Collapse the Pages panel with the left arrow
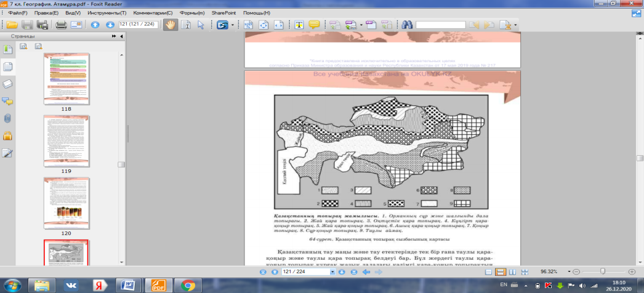Screen dimensions: 644x293 [x=121, y=36]
